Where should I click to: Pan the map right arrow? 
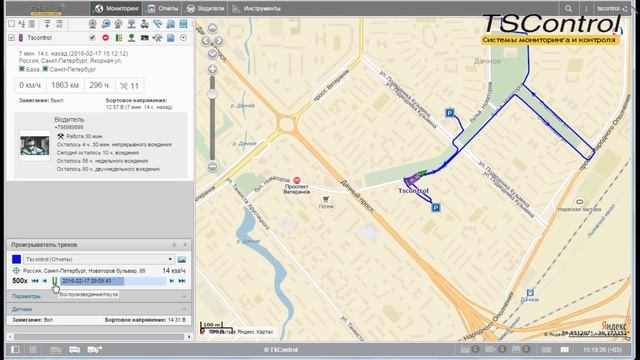pyautogui.click(x=219, y=41)
